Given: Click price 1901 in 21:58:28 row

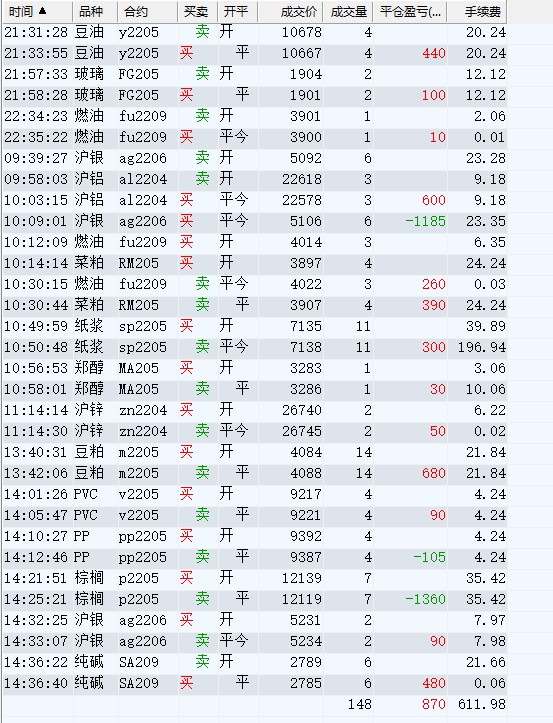Looking at the screenshot, I should pyautogui.click(x=305, y=95).
